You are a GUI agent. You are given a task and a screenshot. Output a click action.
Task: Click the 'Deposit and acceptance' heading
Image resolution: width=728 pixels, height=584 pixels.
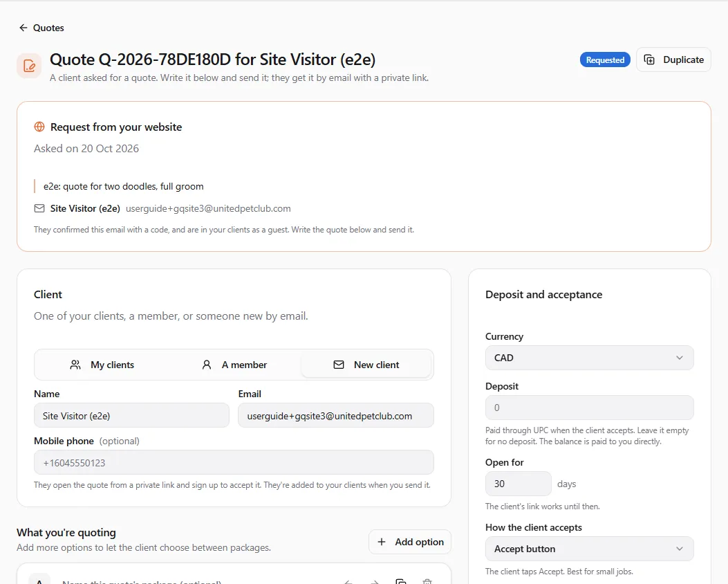543,295
